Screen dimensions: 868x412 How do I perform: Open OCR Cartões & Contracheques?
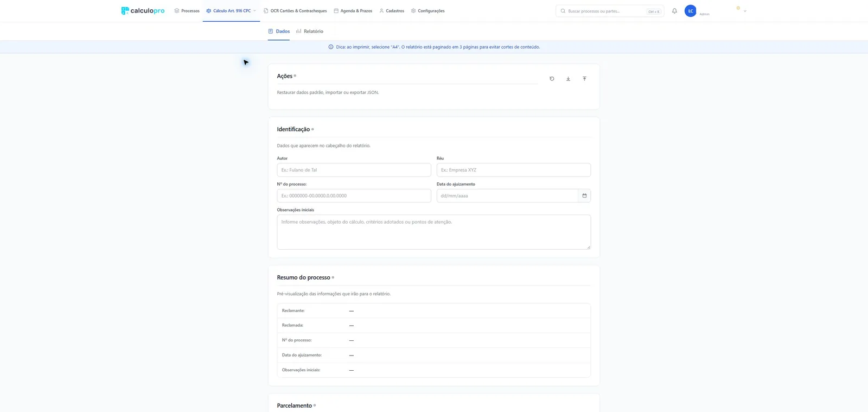coord(295,11)
